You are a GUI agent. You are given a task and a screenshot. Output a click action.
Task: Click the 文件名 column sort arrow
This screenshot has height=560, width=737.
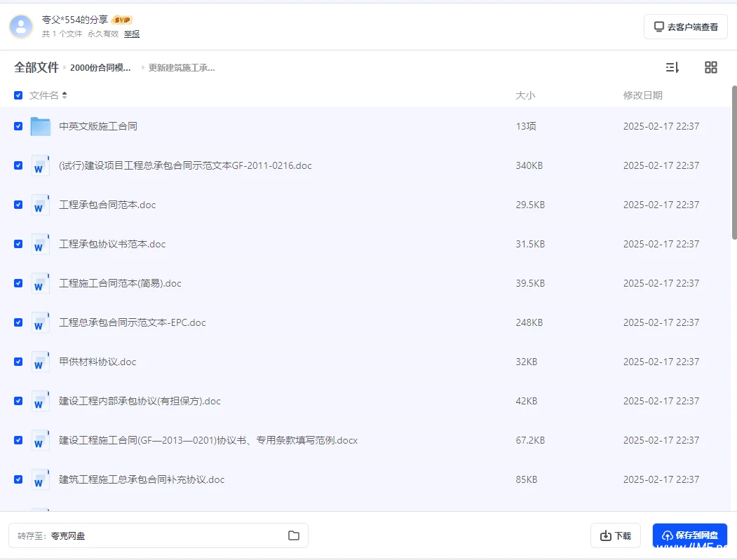(65, 95)
